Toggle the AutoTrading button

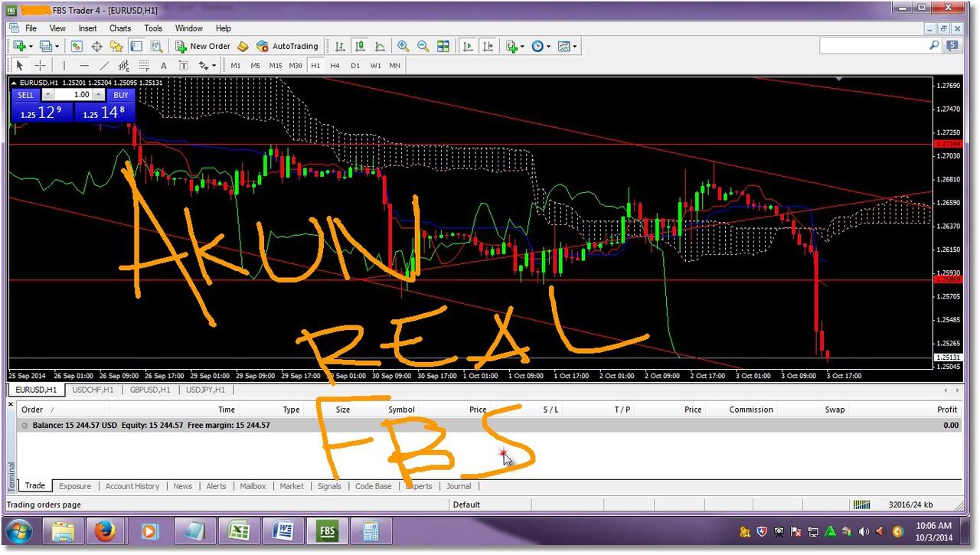287,47
